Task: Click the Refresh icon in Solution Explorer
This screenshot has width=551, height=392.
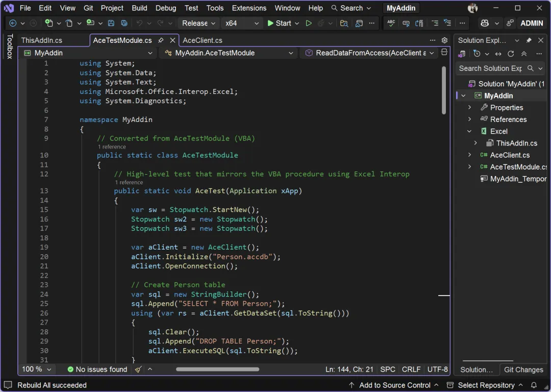Action: [x=511, y=54]
